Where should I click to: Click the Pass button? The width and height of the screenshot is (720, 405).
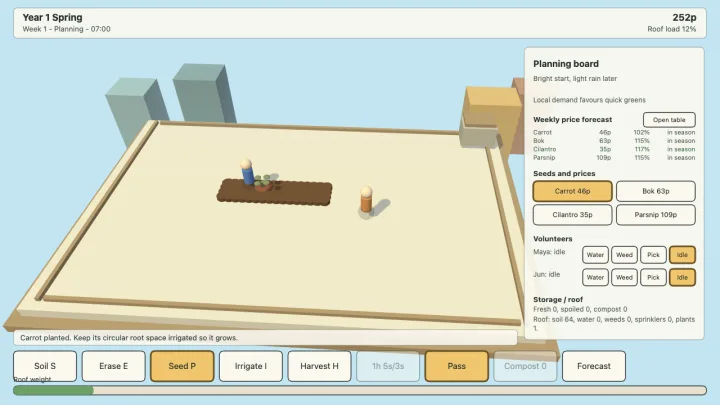(x=456, y=366)
